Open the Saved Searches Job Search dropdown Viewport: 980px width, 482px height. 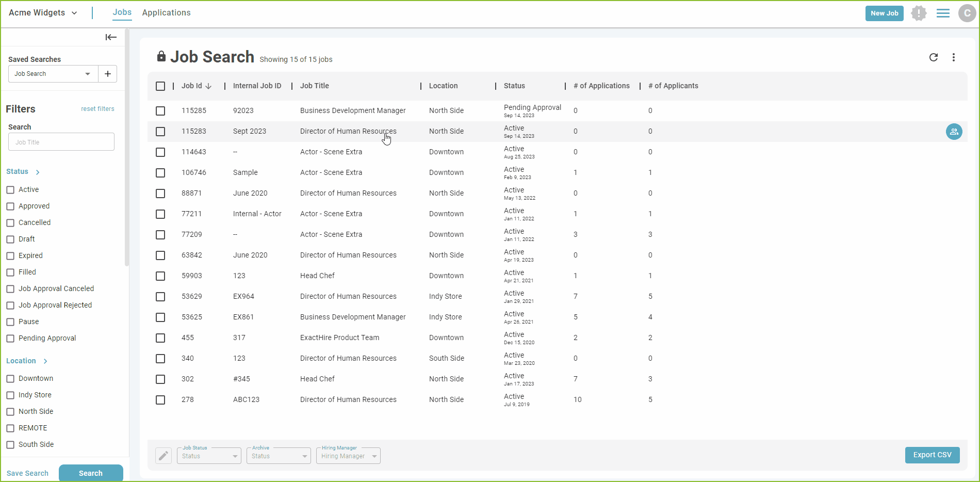[x=53, y=74]
